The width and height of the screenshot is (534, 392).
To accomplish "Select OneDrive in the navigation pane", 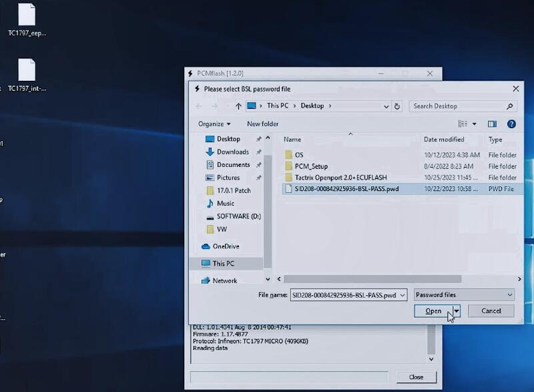I will (226, 246).
